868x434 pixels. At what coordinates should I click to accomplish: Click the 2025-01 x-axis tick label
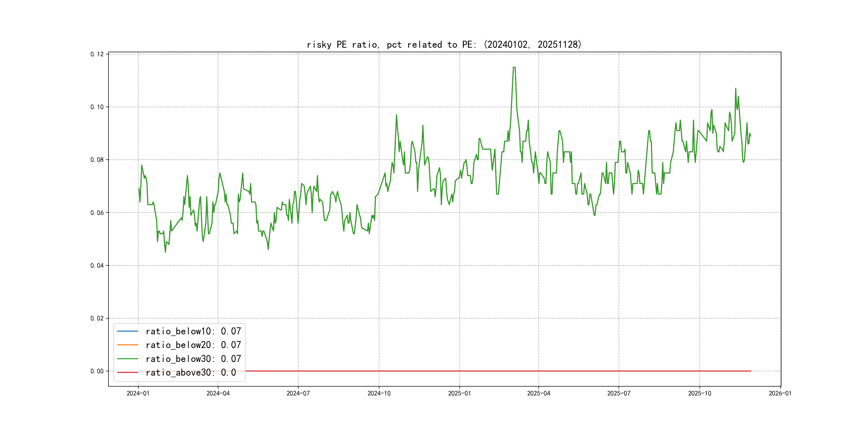point(459,393)
